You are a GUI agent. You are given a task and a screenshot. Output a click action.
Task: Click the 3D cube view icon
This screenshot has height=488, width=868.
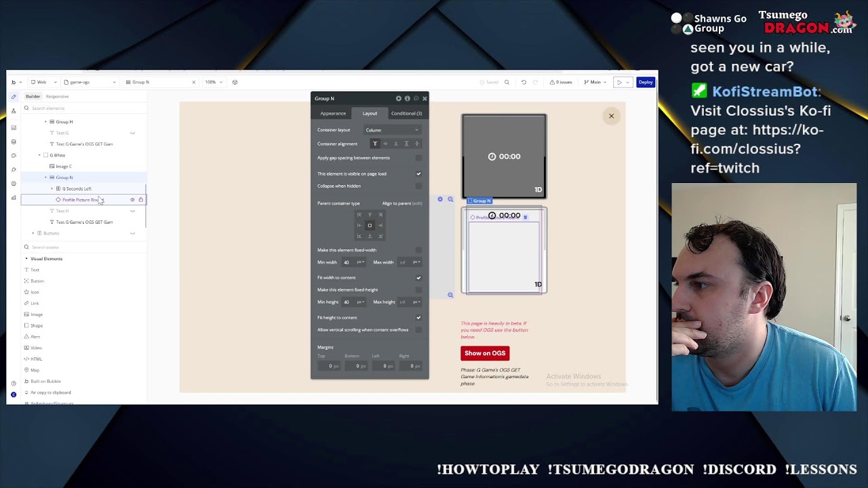(x=235, y=82)
